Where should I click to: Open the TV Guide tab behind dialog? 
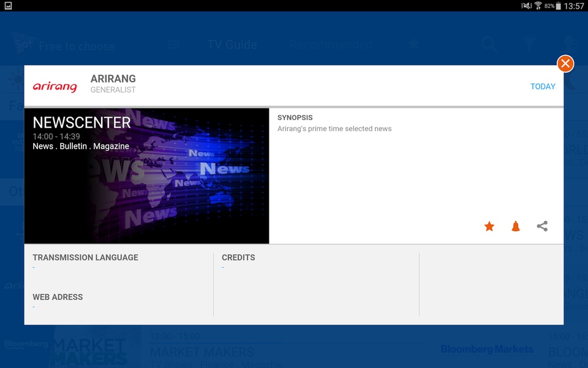pyautogui.click(x=232, y=45)
